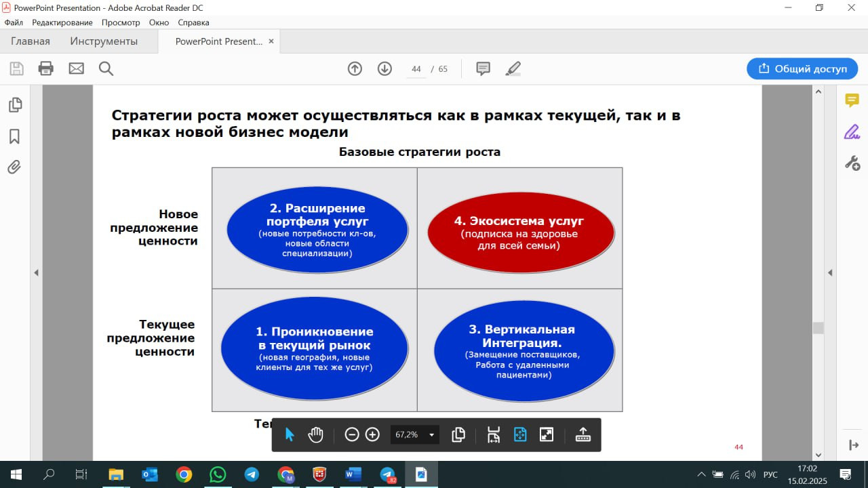
Task: Click the Общий доступ share button
Action: pyautogui.click(x=802, y=68)
